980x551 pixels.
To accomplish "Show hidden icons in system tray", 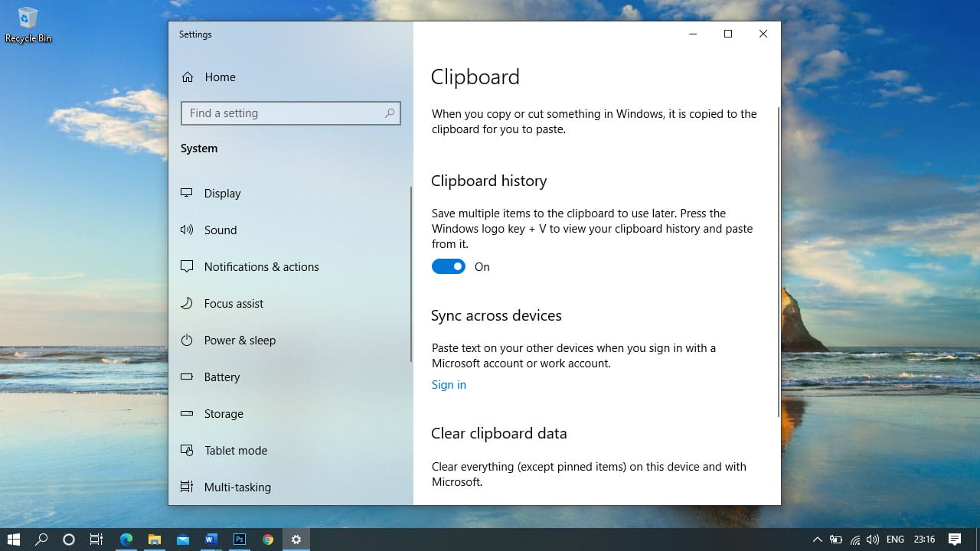I will pos(817,540).
